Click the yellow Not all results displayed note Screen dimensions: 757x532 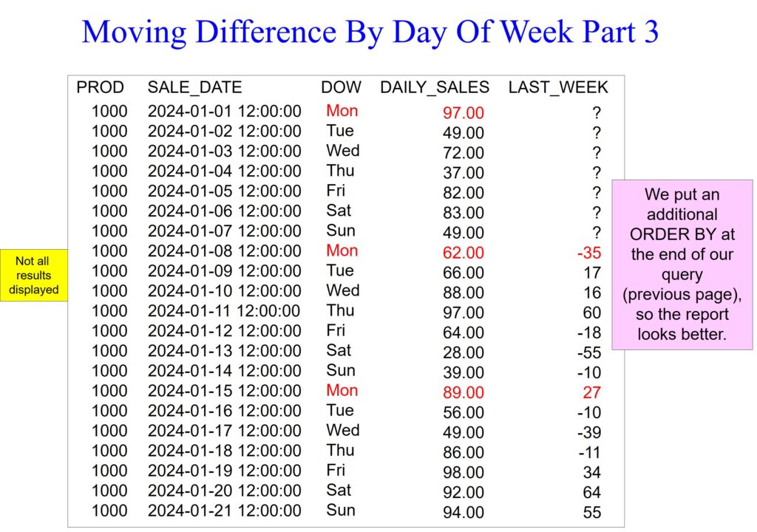[34, 275]
